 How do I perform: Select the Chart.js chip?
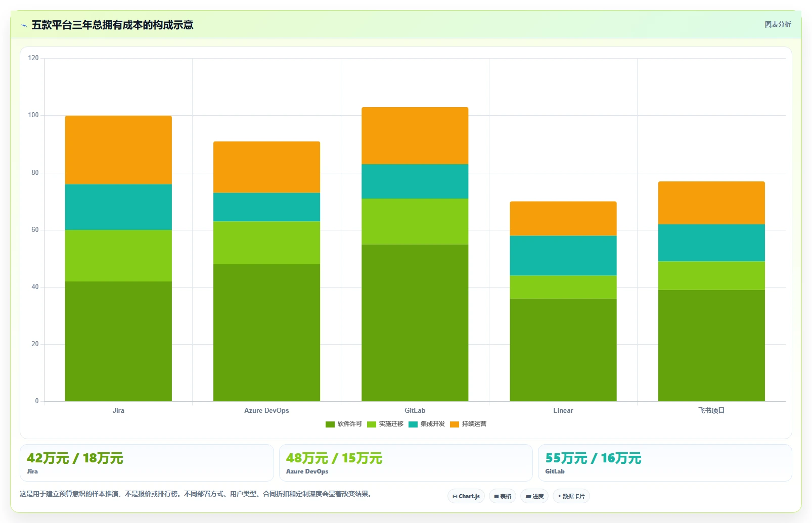click(x=466, y=496)
